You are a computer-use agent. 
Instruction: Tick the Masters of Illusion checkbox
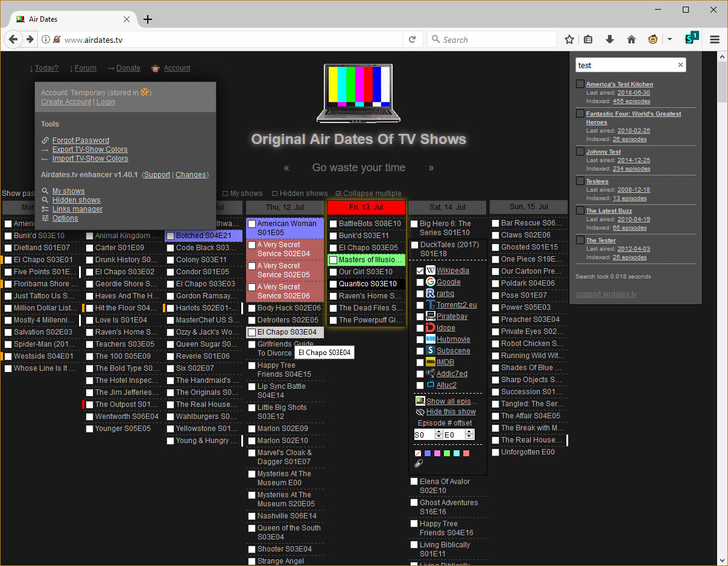point(333,260)
